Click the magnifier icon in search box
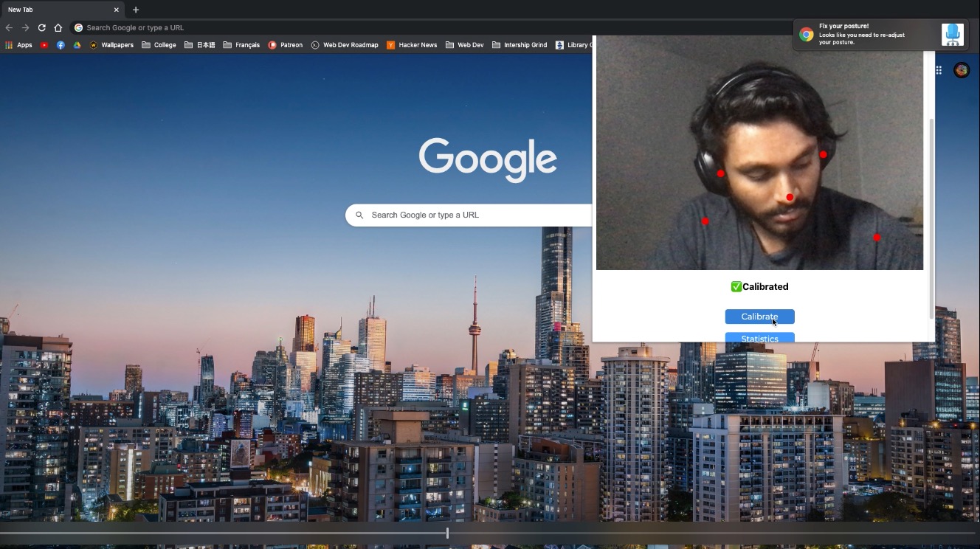 click(x=359, y=215)
